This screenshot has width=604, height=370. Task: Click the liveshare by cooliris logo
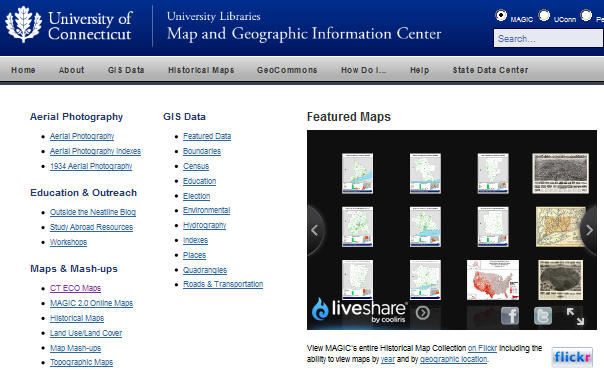click(x=359, y=310)
